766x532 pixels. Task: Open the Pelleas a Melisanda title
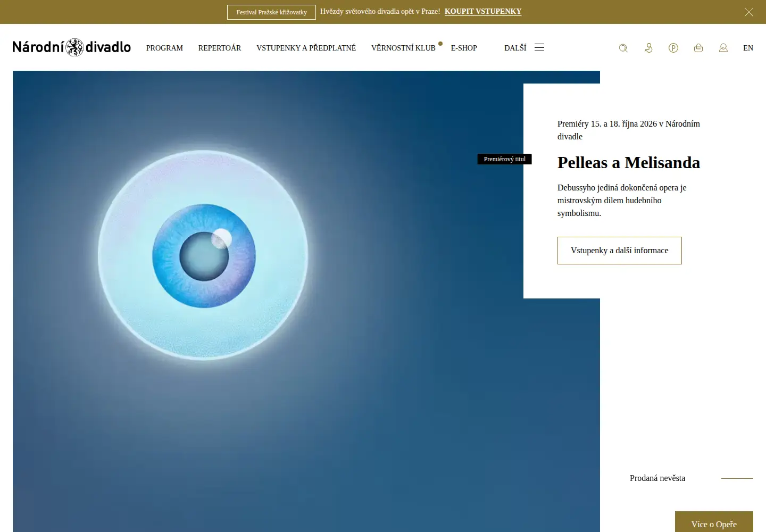coord(629,163)
